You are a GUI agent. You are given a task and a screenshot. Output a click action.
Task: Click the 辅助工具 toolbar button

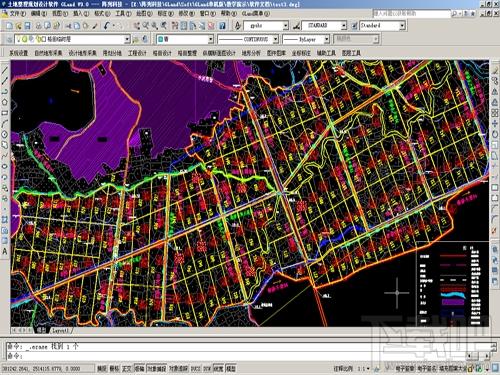[x=326, y=53]
